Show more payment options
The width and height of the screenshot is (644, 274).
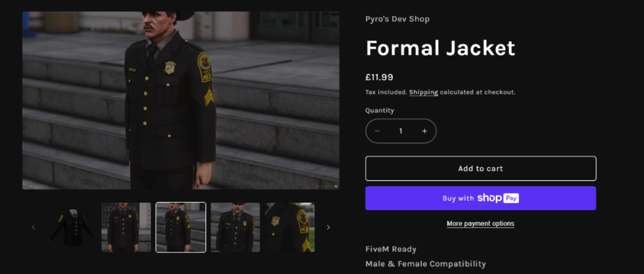click(x=480, y=224)
